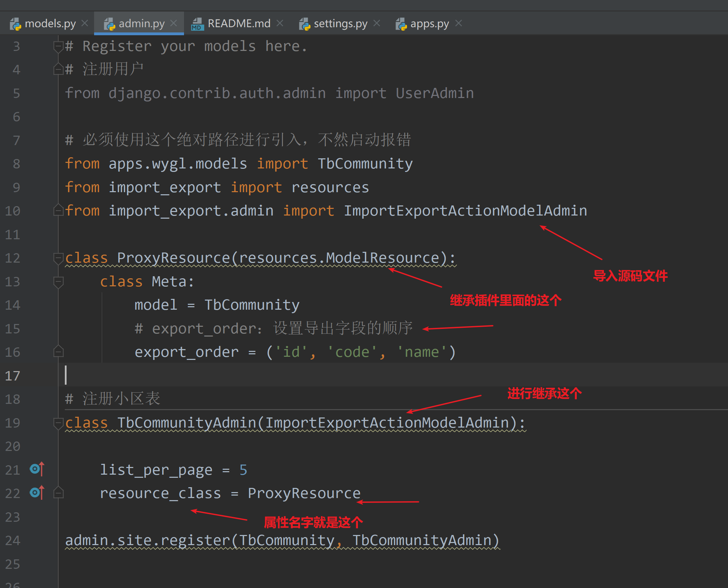Image resolution: width=728 pixels, height=588 pixels.
Task: Click 'UserAdmin' in the line 5 import
Action: click(x=435, y=93)
